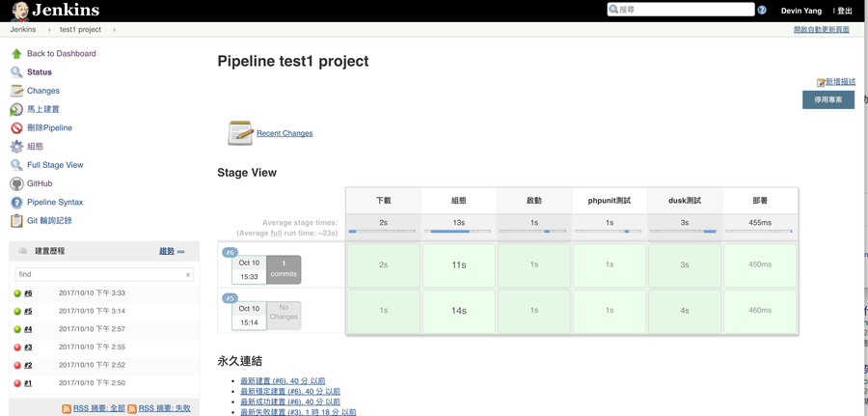The width and height of the screenshot is (868, 416).
Task: Click the Pipeline Syntax help icon
Action: point(16,202)
